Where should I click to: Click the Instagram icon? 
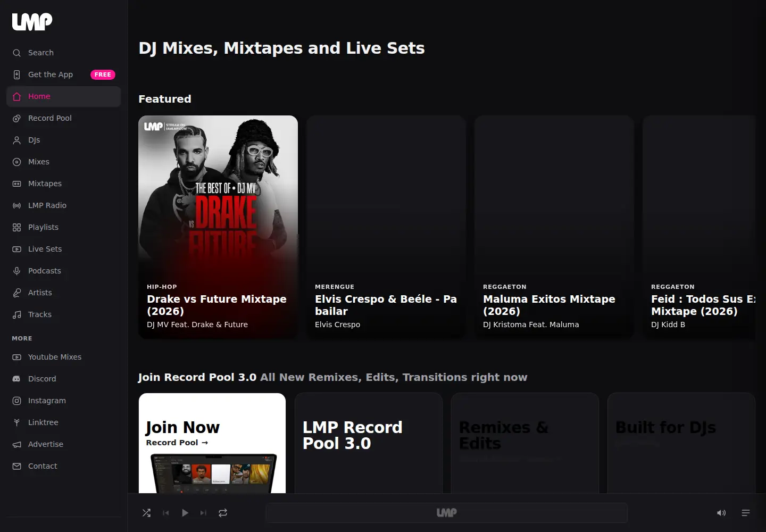[17, 401]
